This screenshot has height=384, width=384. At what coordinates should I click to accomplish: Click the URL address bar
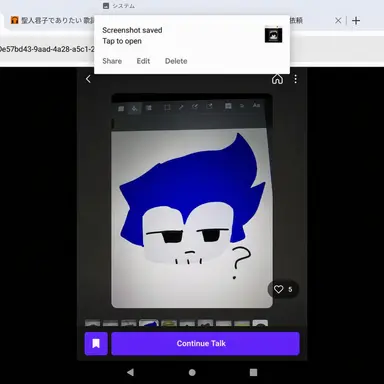[47, 49]
